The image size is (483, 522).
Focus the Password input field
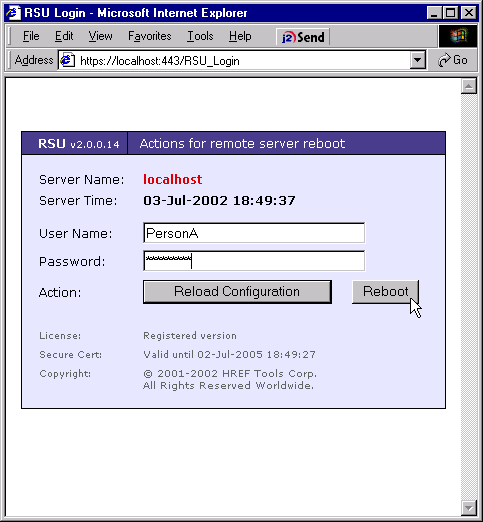point(254,261)
